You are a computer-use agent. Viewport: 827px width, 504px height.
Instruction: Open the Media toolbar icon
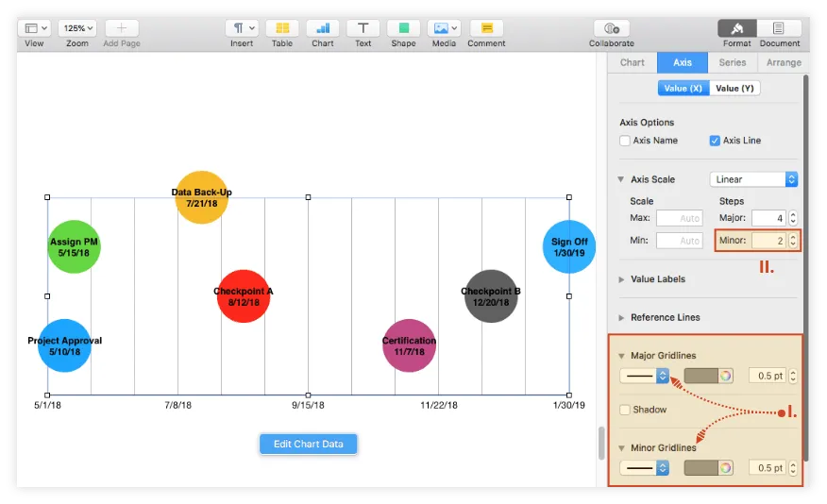(x=444, y=28)
